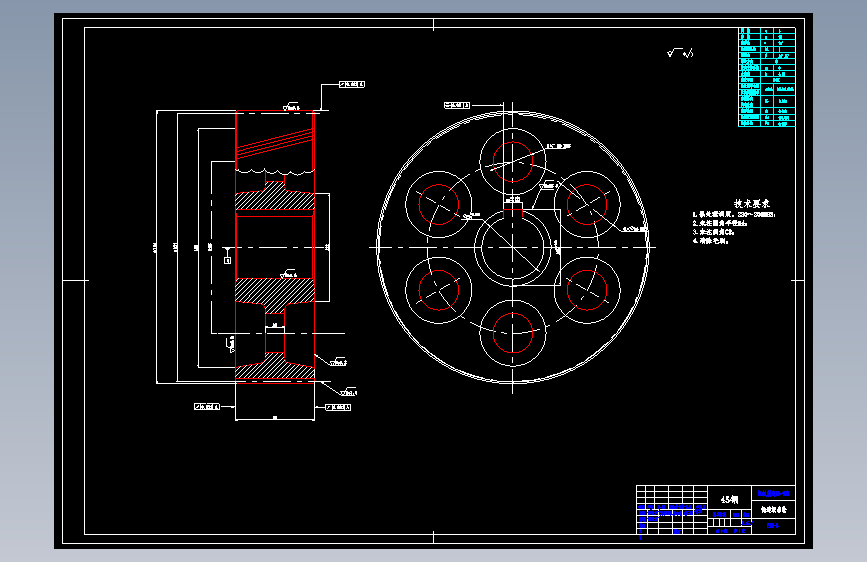Select the lower hub hatched section area

tap(275, 294)
